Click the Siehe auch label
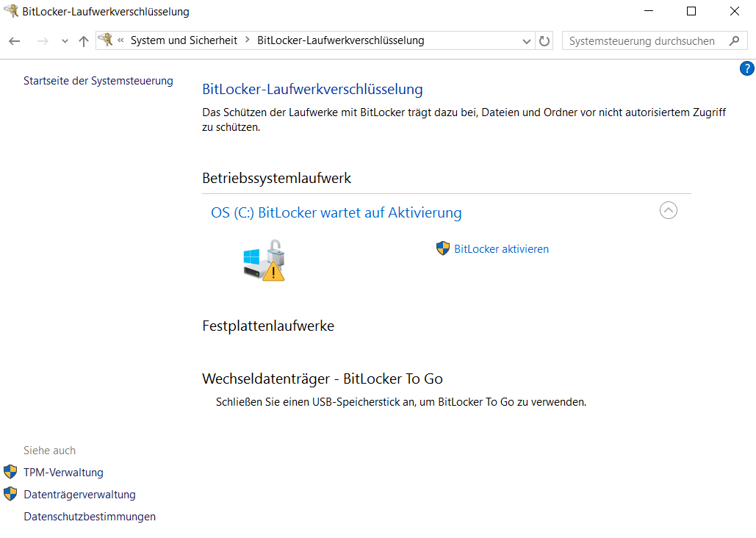The height and width of the screenshot is (538, 756). [50, 451]
